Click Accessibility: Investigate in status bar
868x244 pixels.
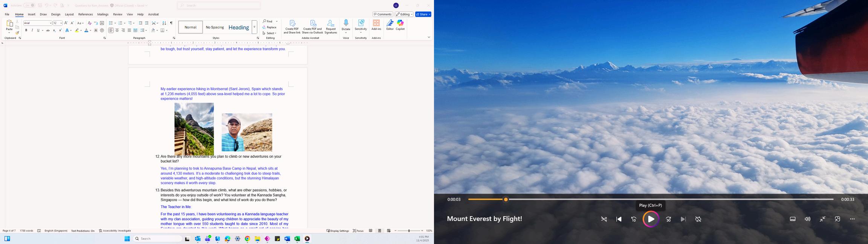115,231
